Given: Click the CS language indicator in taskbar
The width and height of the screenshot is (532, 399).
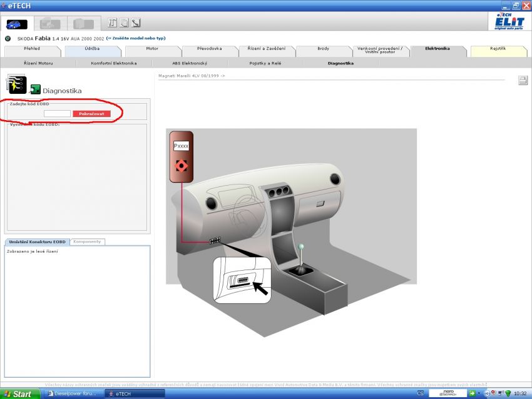Looking at the screenshot, I should [421, 393].
